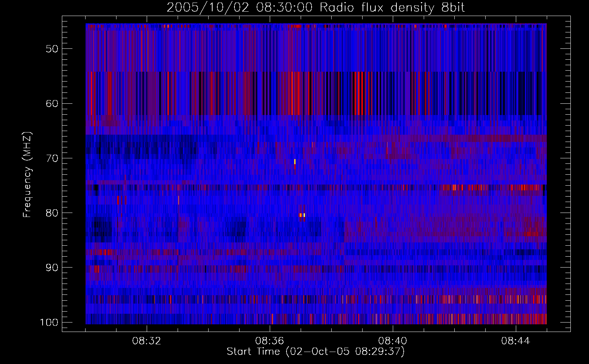The height and width of the screenshot is (364, 589).
Task: Click the plot title "2005/10/02 08:30:00 Radio flux density 8bit"
Action: point(316,8)
